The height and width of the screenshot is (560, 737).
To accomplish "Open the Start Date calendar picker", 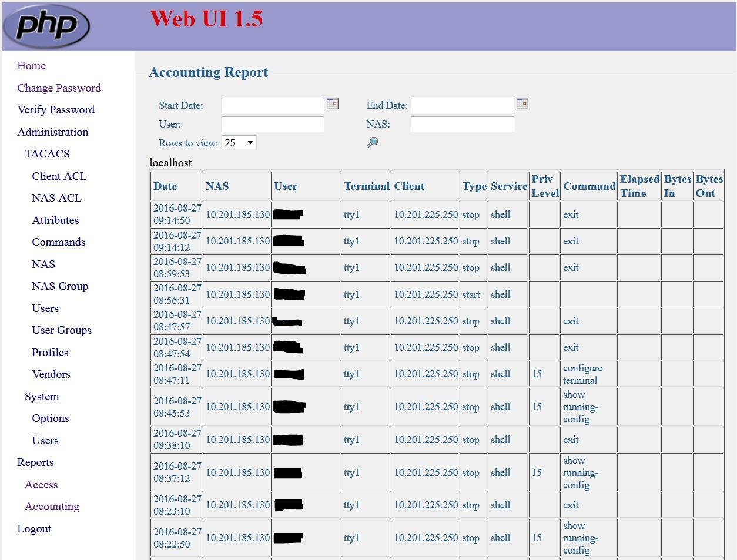I will point(332,104).
